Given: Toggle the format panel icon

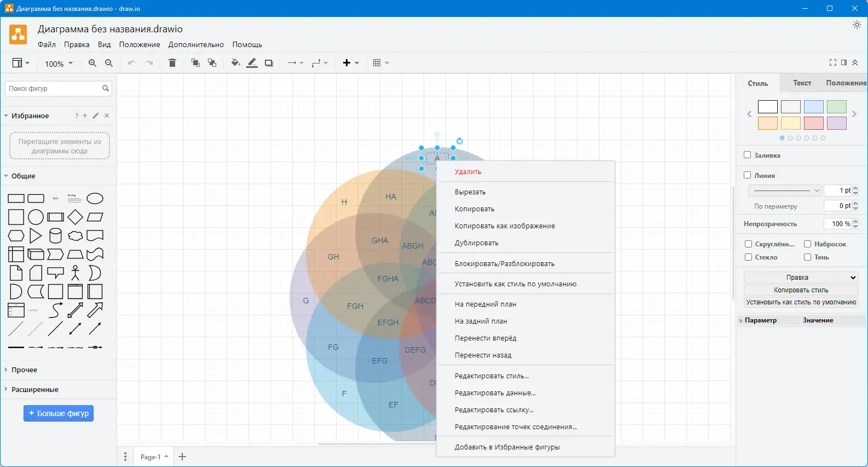Looking at the screenshot, I should click(x=844, y=62).
